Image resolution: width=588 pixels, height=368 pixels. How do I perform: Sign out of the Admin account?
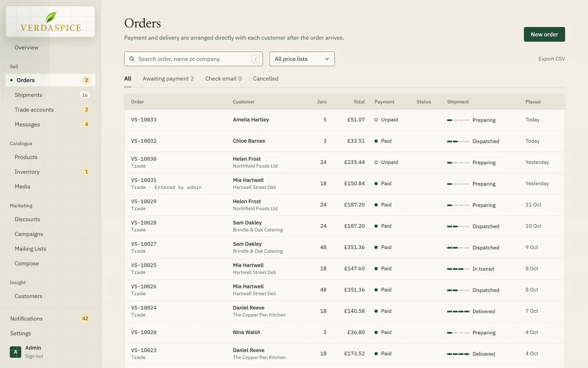pos(34,356)
